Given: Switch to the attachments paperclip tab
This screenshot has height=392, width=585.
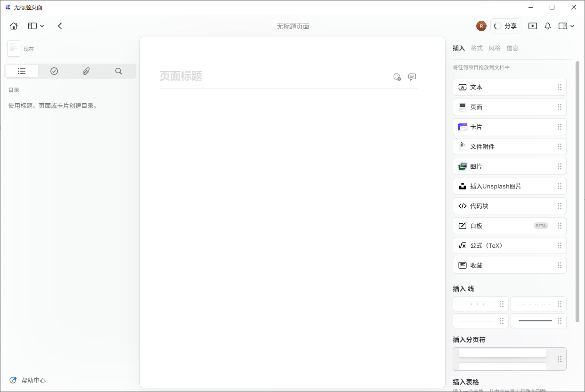Looking at the screenshot, I should tap(86, 71).
